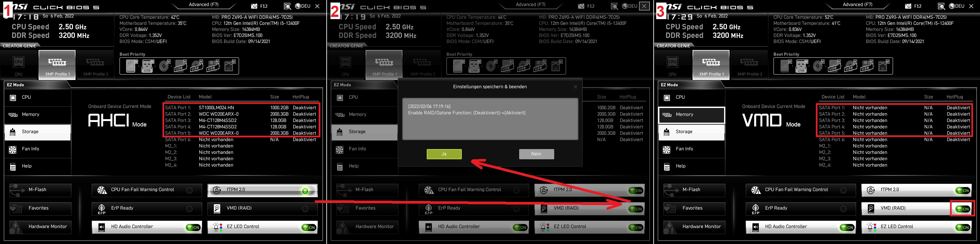Toggle HD Audio Controller in VMD Mode screen
Image resolution: width=980 pixels, height=244 pixels.
coord(847,228)
